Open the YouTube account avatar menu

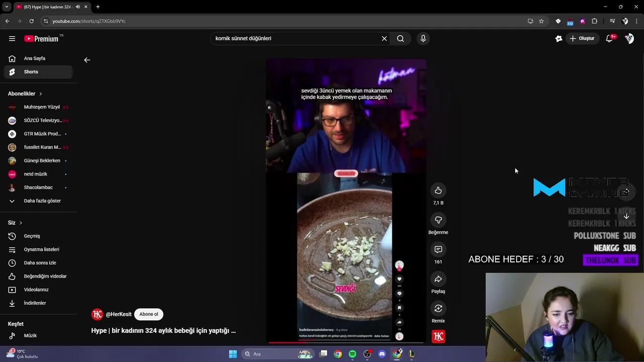coord(629,38)
